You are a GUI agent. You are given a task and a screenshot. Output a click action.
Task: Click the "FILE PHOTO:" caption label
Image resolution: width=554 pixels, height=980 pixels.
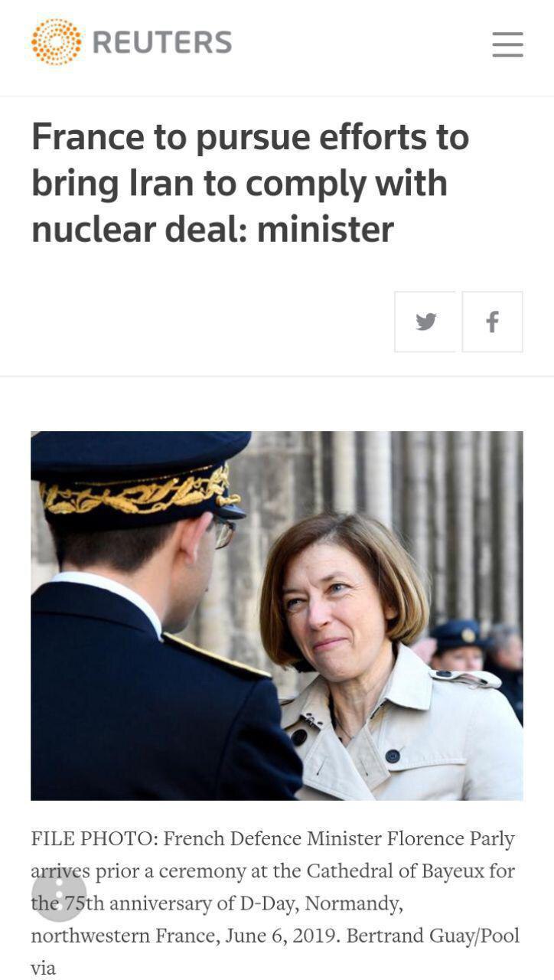click(x=95, y=838)
